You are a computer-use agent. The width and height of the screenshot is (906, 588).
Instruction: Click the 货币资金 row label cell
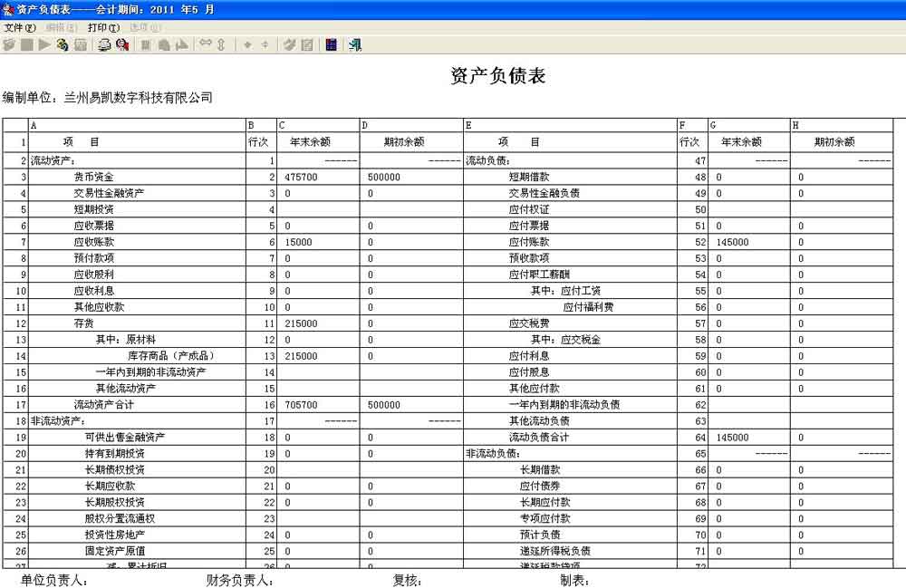pyautogui.click(x=137, y=177)
